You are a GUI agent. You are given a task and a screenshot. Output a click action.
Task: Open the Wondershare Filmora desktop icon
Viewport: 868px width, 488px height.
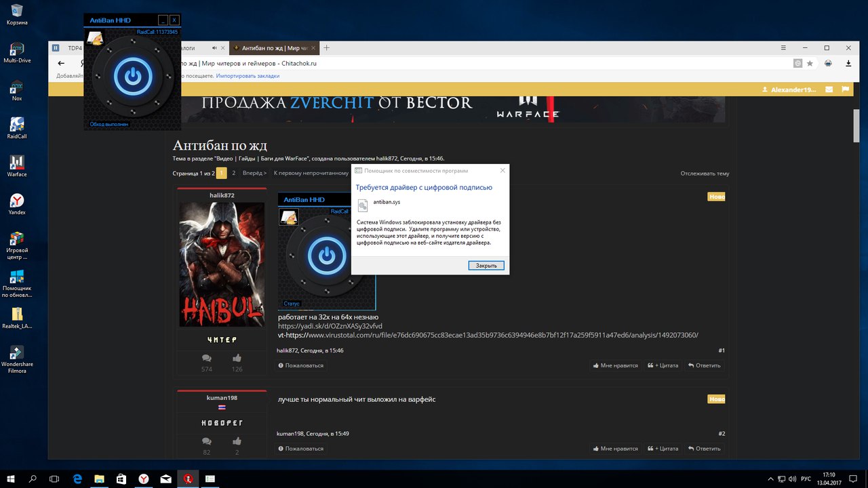coord(17,359)
